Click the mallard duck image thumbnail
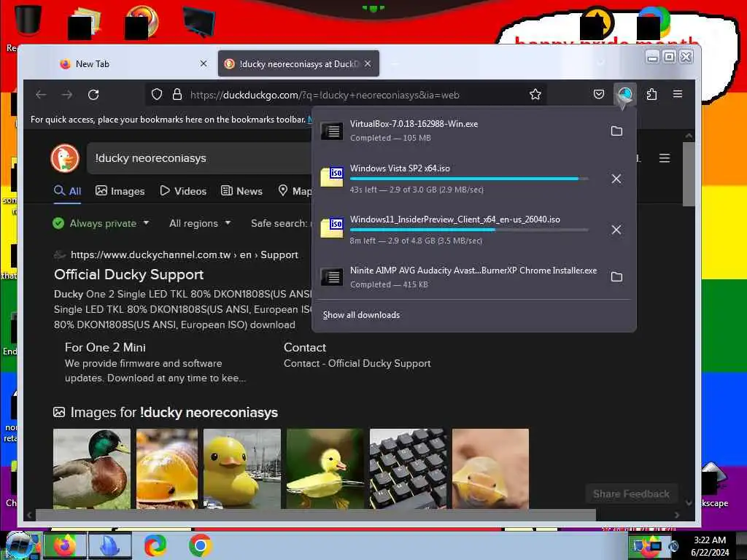747x560 pixels. point(91,469)
